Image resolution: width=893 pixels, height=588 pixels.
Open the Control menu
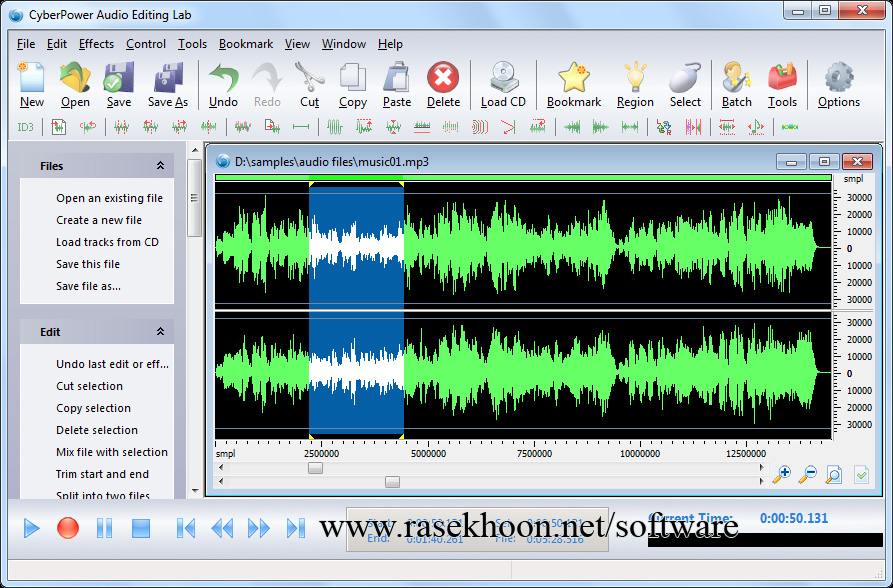[146, 44]
